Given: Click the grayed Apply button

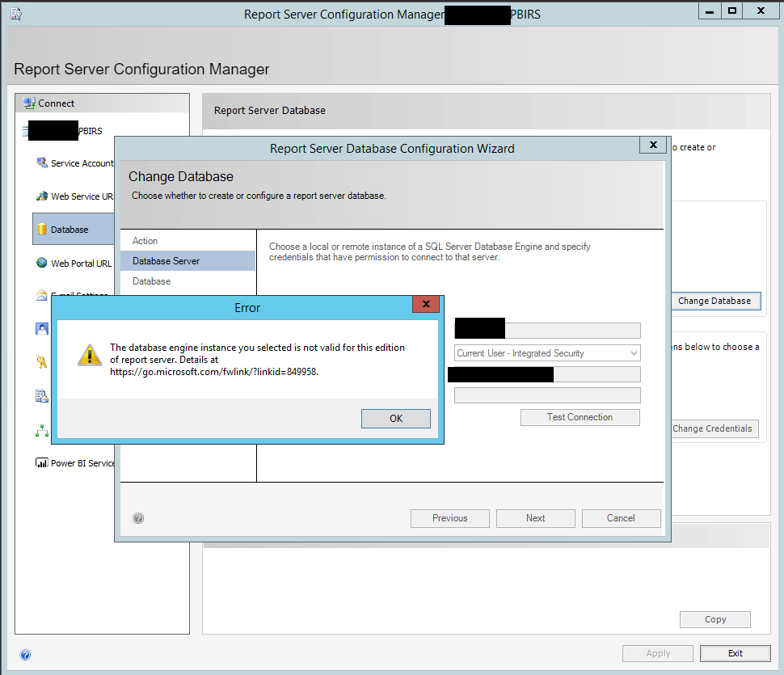Looking at the screenshot, I should pyautogui.click(x=658, y=653).
